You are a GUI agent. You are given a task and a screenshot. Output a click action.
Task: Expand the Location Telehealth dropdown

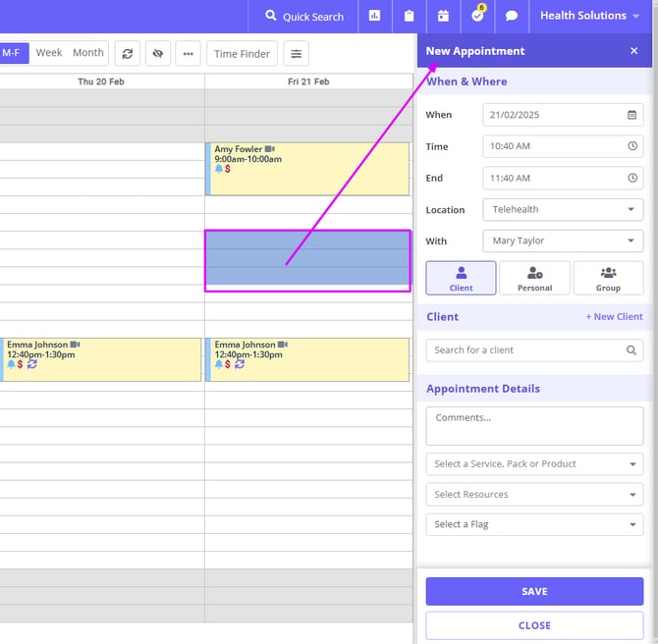pos(563,209)
